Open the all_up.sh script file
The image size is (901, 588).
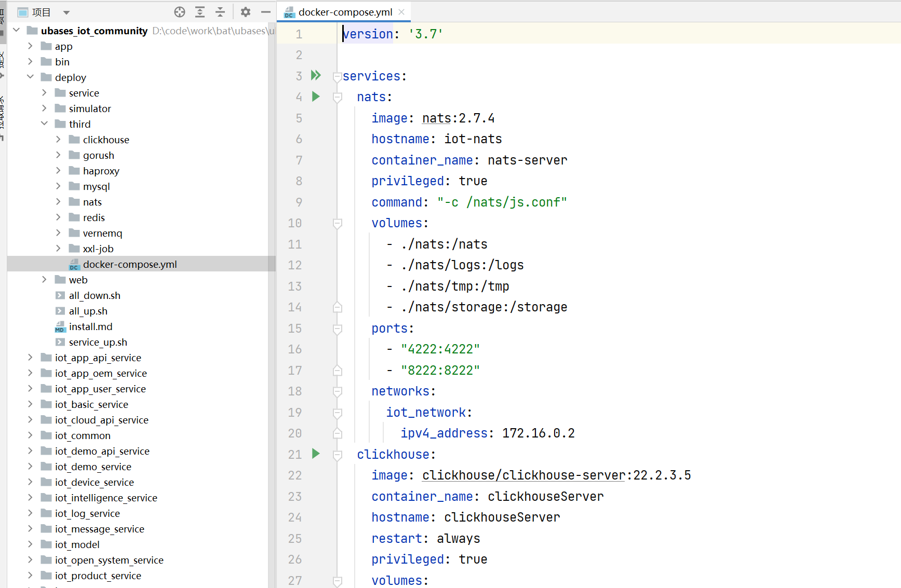coord(88,311)
